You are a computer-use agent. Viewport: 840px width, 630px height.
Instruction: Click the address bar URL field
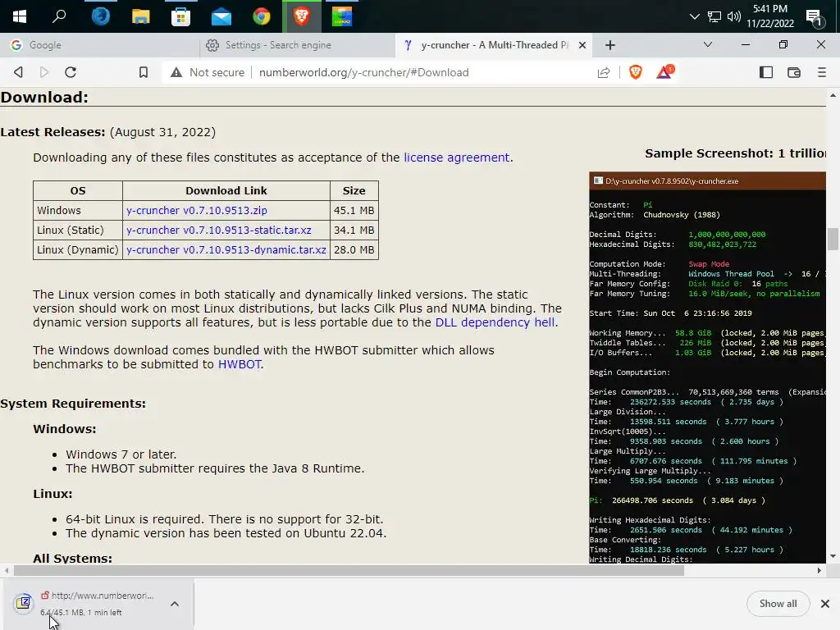(x=363, y=72)
